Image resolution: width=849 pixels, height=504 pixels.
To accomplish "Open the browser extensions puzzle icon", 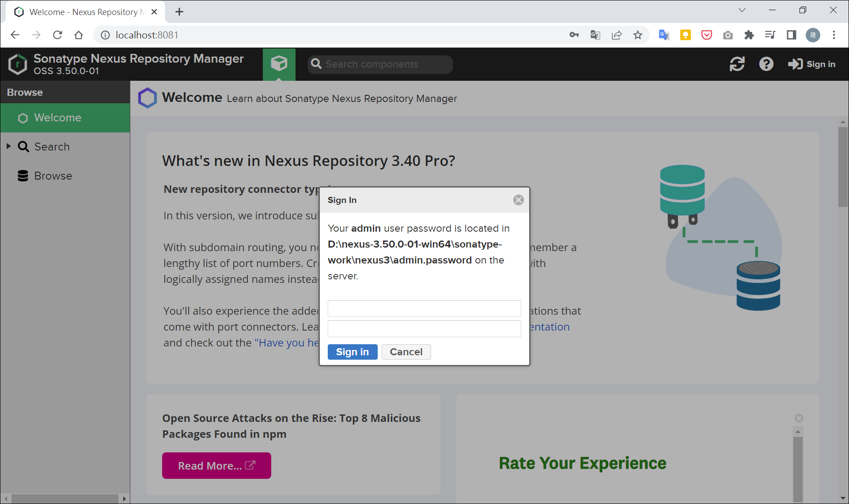I will point(749,35).
